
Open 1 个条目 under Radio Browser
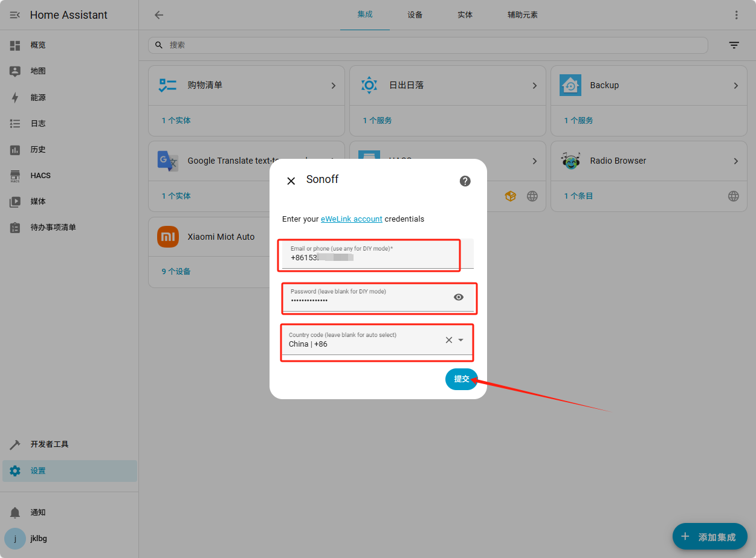pos(578,196)
